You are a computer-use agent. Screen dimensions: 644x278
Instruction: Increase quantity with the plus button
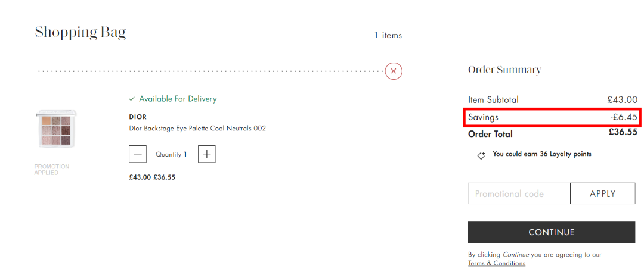point(207,154)
